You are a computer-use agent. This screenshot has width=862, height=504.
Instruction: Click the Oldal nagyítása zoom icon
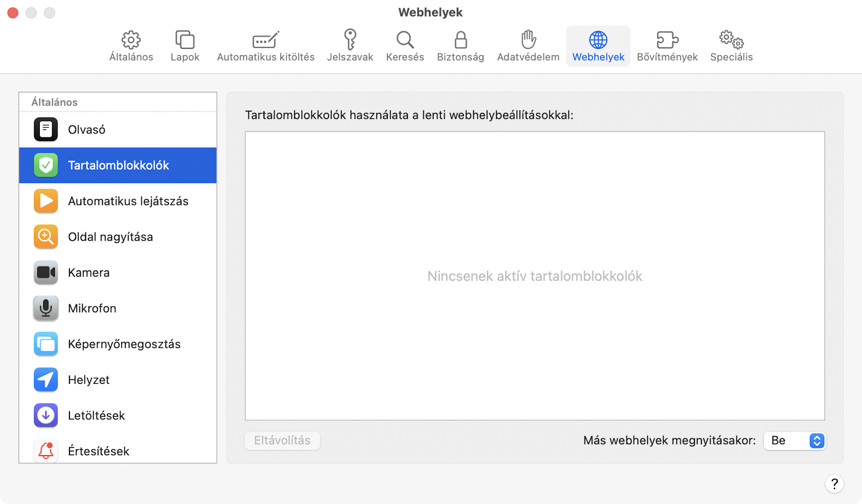(x=46, y=237)
